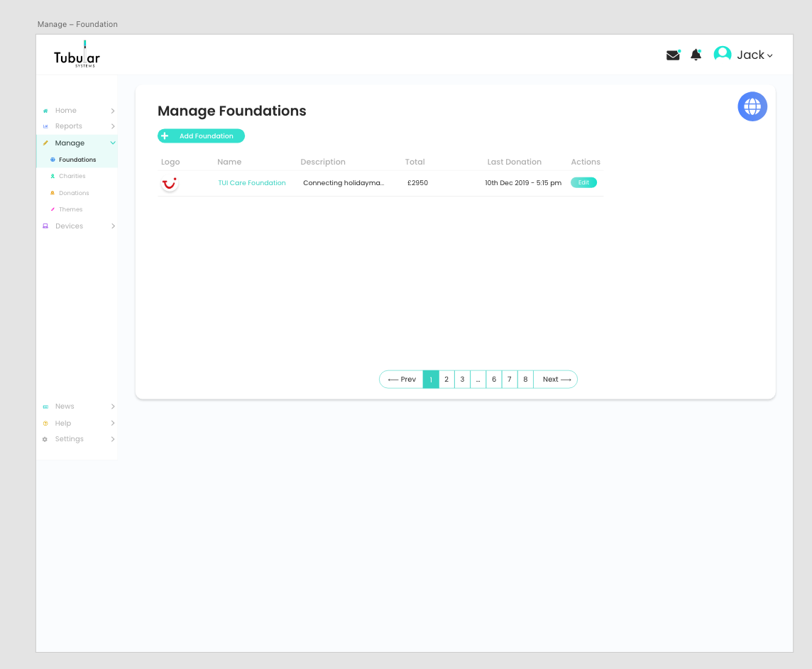
Task: Click the Edit button for TUI Care Foundation
Action: point(583,183)
